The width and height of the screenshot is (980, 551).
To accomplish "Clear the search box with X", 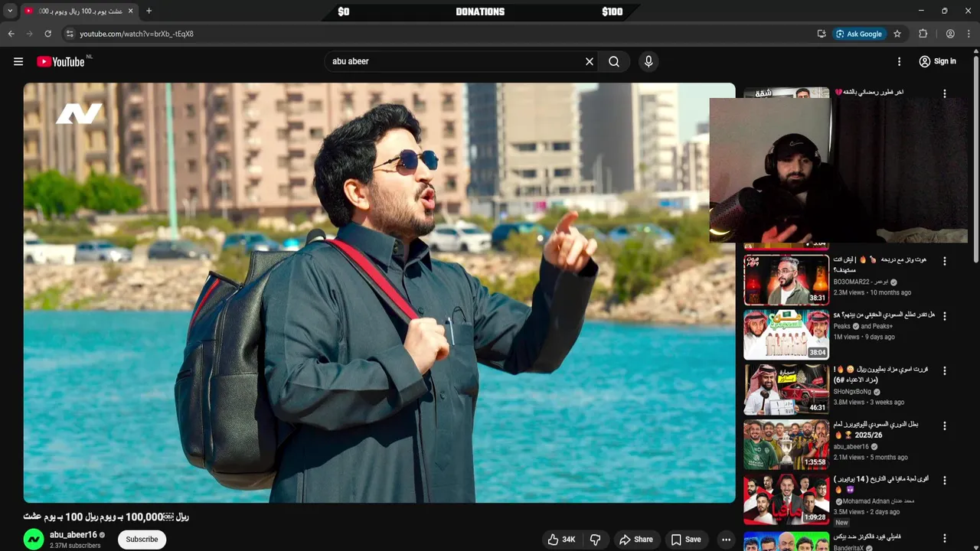I will tap(590, 61).
